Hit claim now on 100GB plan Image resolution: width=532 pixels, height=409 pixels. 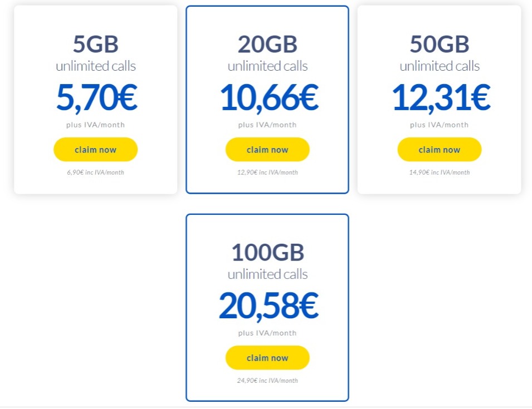[267, 358]
